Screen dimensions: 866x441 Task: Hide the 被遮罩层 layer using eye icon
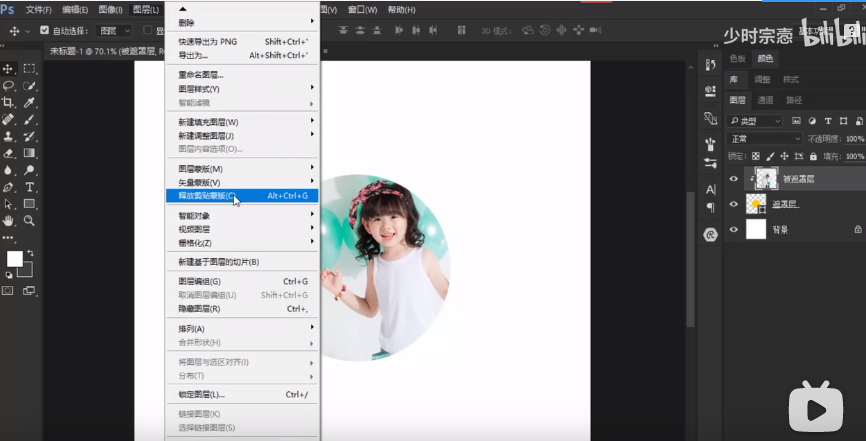tap(734, 179)
